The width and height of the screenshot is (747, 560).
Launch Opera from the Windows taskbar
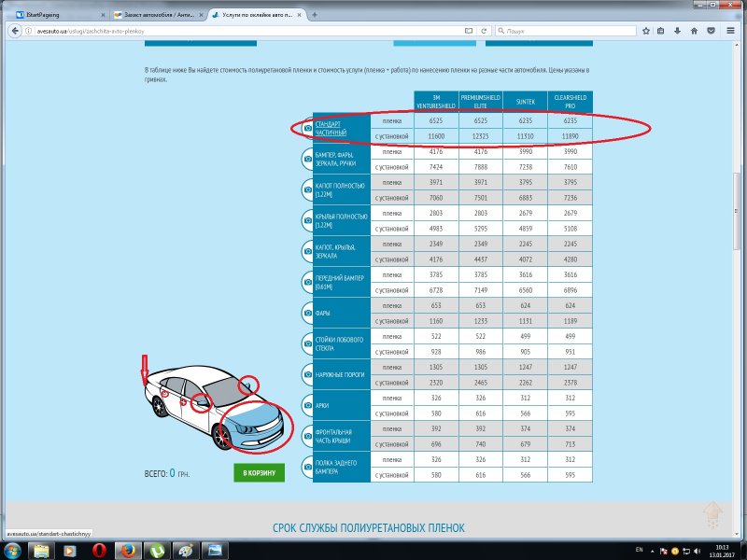(x=99, y=550)
